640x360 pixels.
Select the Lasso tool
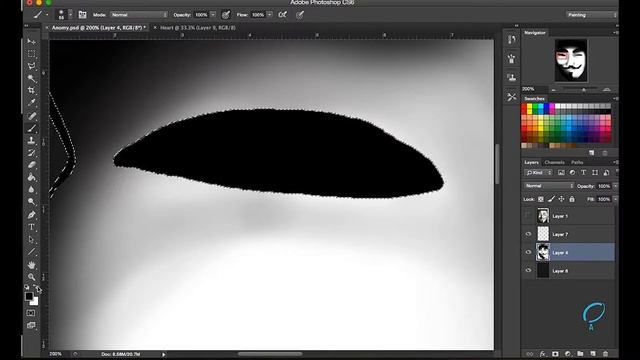click(31, 66)
